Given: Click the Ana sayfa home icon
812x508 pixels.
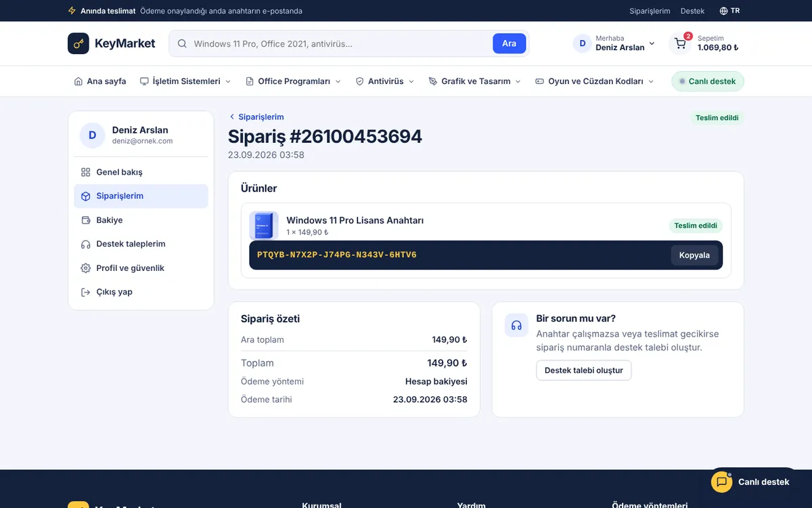Looking at the screenshot, I should click(78, 81).
